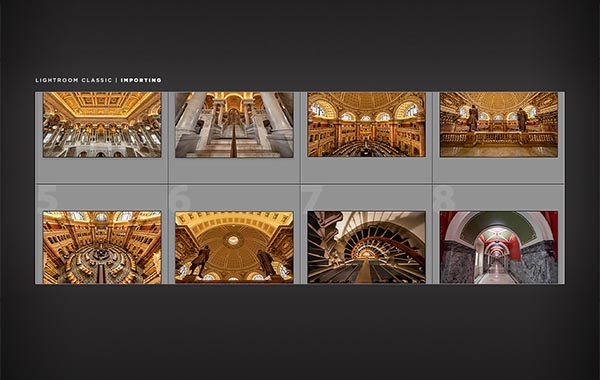Select the two statues on balustrade thumbnail
600x380 pixels.
[499, 125]
